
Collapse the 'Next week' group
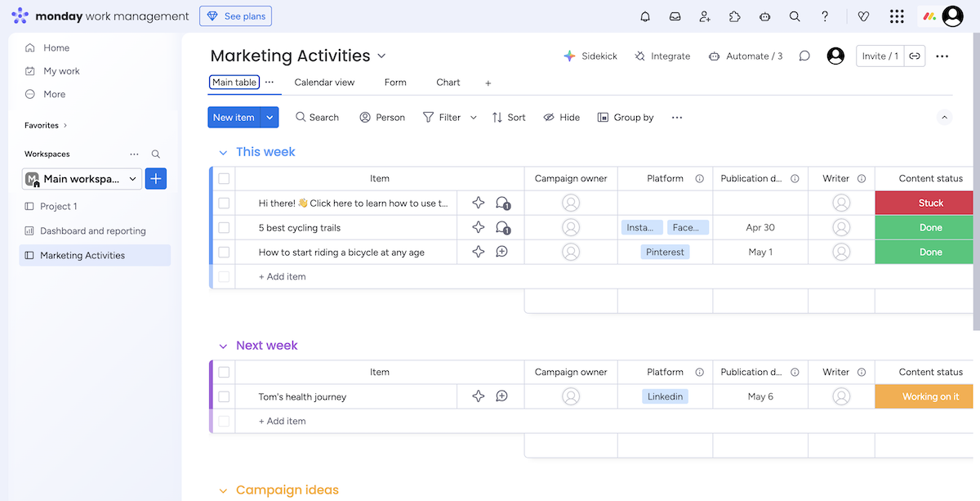point(222,345)
